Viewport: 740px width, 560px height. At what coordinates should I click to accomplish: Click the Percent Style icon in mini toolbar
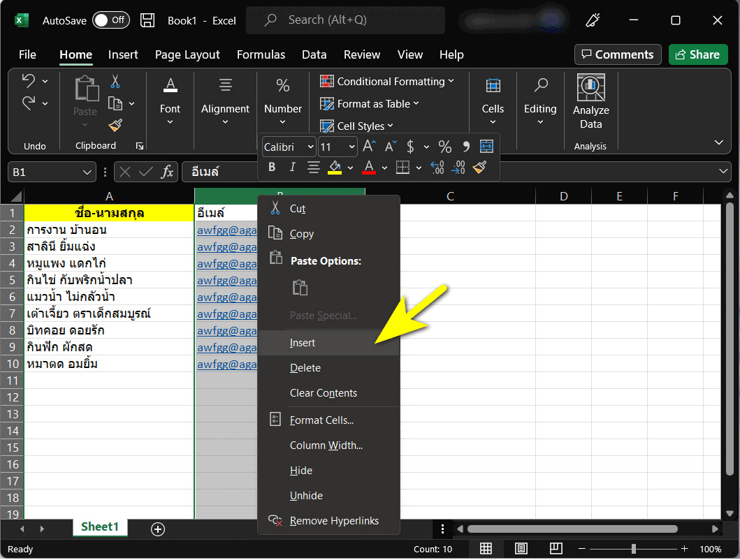[444, 147]
